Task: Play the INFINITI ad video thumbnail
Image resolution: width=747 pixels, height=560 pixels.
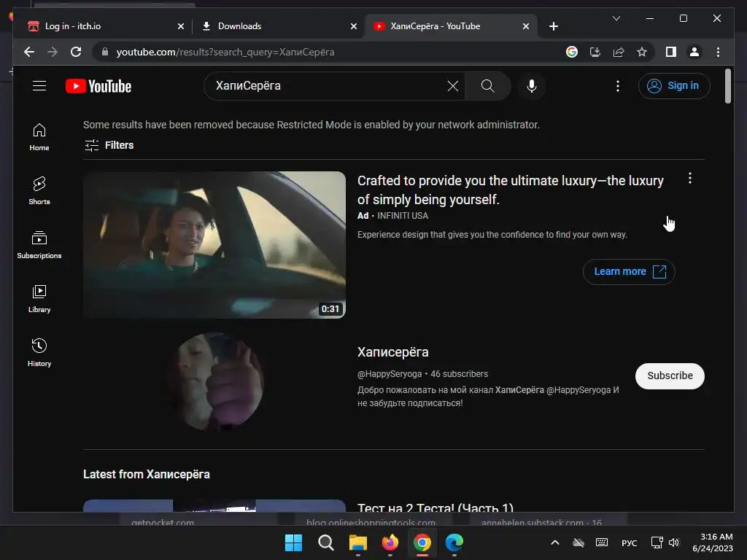Action: [214, 245]
